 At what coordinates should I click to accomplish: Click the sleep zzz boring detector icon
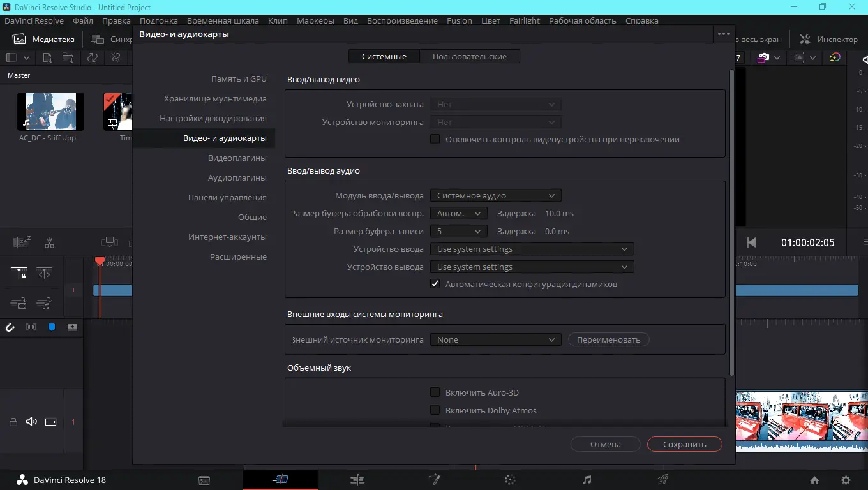pyautogui.click(x=22, y=242)
